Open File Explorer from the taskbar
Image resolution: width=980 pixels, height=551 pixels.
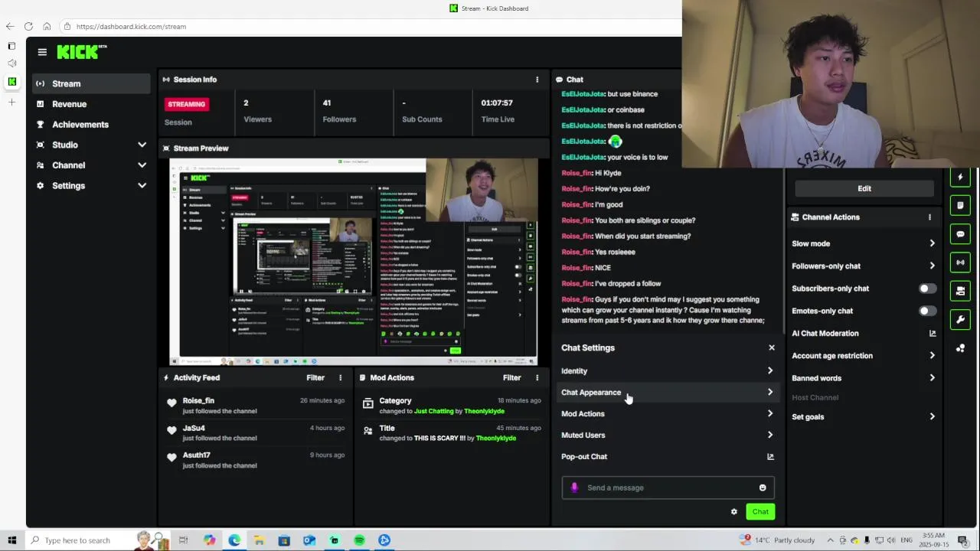(259, 540)
